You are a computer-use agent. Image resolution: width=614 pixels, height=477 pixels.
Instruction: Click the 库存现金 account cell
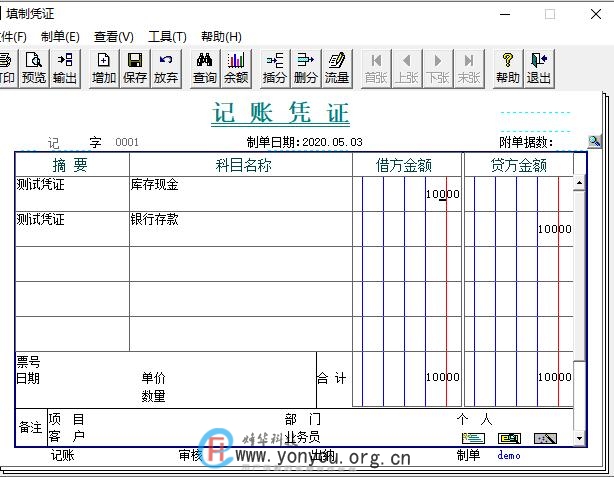click(x=241, y=194)
